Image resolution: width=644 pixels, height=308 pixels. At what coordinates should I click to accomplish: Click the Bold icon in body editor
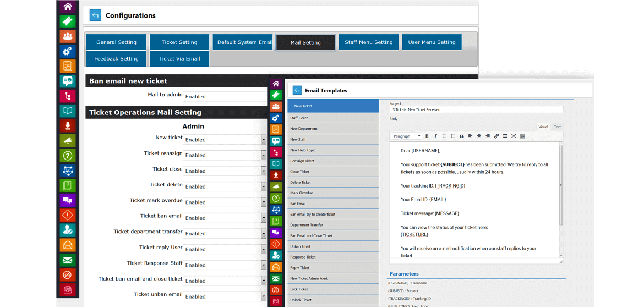427,136
